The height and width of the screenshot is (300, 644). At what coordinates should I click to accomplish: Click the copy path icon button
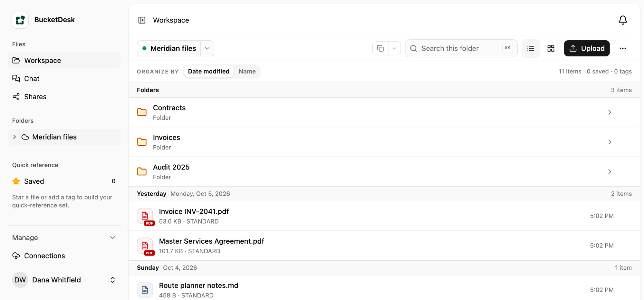coord(380,48)
